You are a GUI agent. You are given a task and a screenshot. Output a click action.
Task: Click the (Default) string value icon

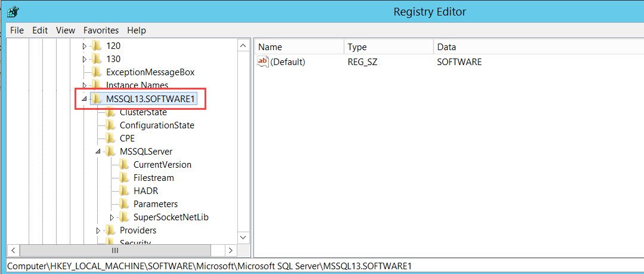[x=263, y=61]
